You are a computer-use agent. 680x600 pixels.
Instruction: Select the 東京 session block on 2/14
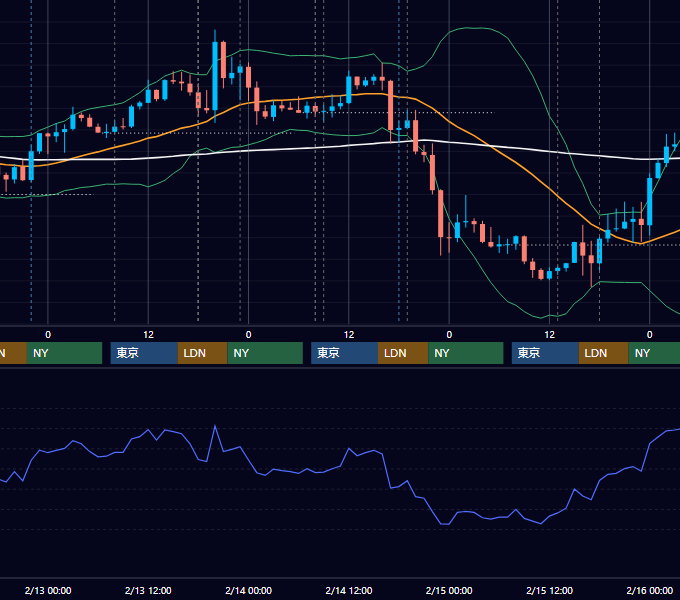[x=345, y=353]
